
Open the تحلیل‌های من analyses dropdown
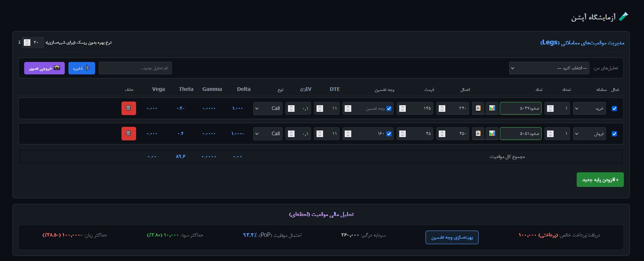[549, 68]
